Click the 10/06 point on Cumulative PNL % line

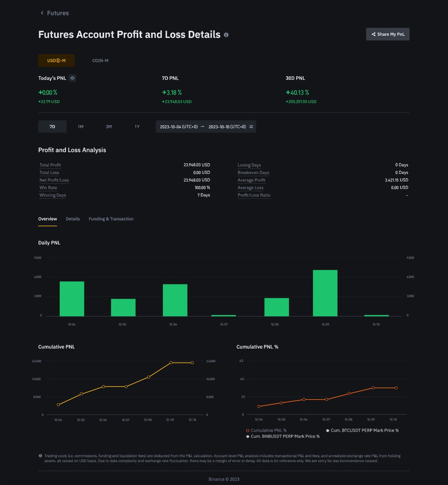tap(304, 399)
